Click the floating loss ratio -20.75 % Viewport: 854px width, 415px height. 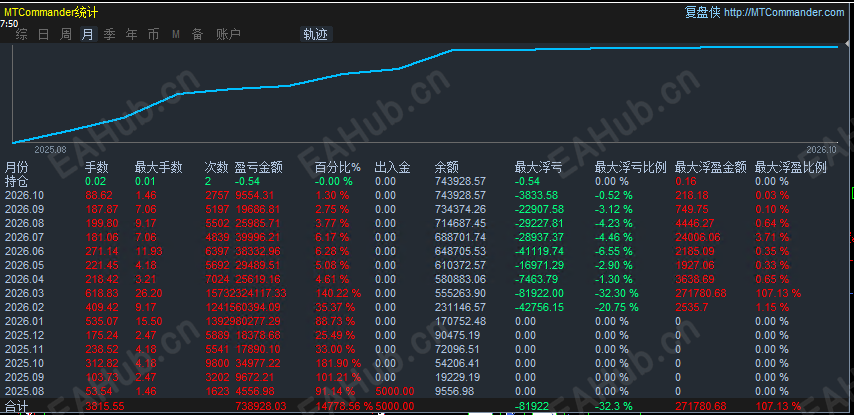pos(617,307)
